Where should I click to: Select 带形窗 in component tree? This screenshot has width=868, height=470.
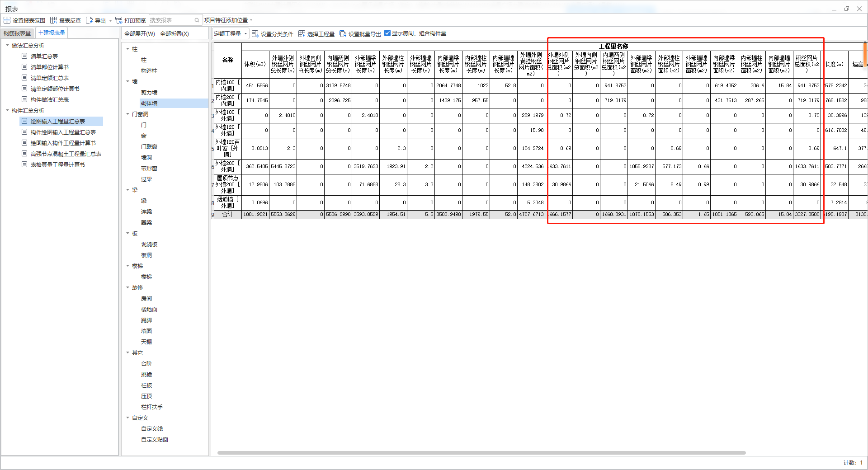(149, 168)
